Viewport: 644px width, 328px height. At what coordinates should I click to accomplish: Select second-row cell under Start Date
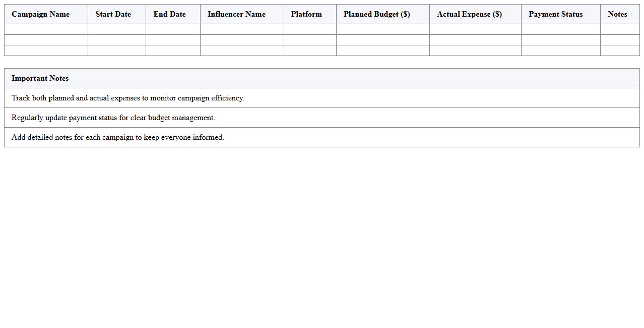(117, 40)
